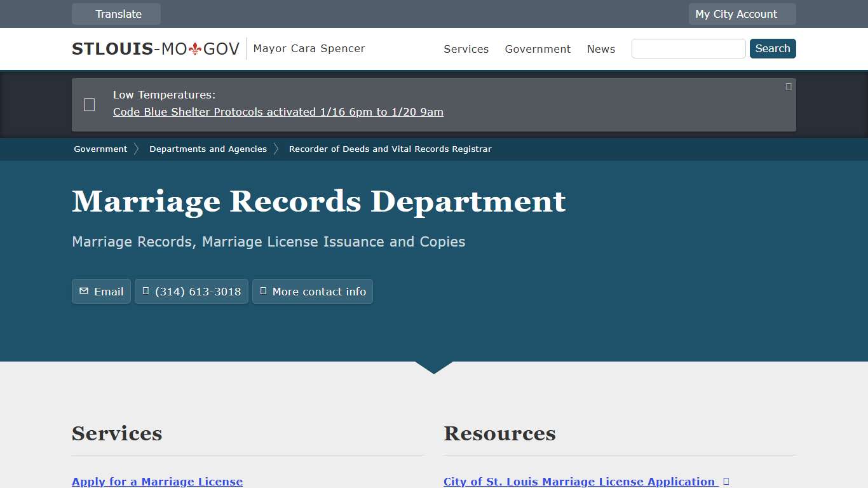Click the person icon on More contact info
Viewport: 868px width, 488px height.
point(264,291)
